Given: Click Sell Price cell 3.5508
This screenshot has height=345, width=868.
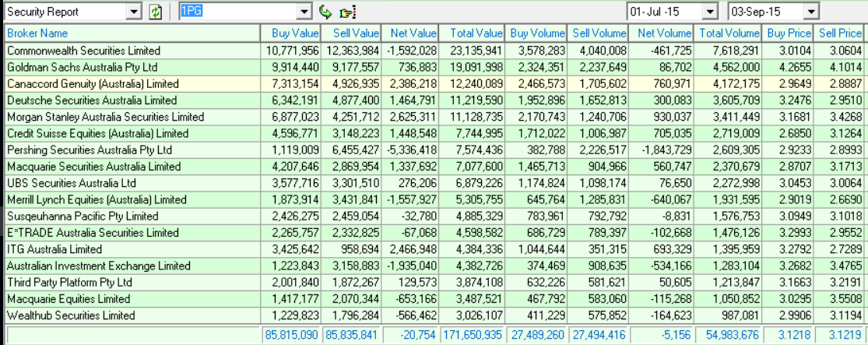Looking at the screenshot, I should click(838, 299).
